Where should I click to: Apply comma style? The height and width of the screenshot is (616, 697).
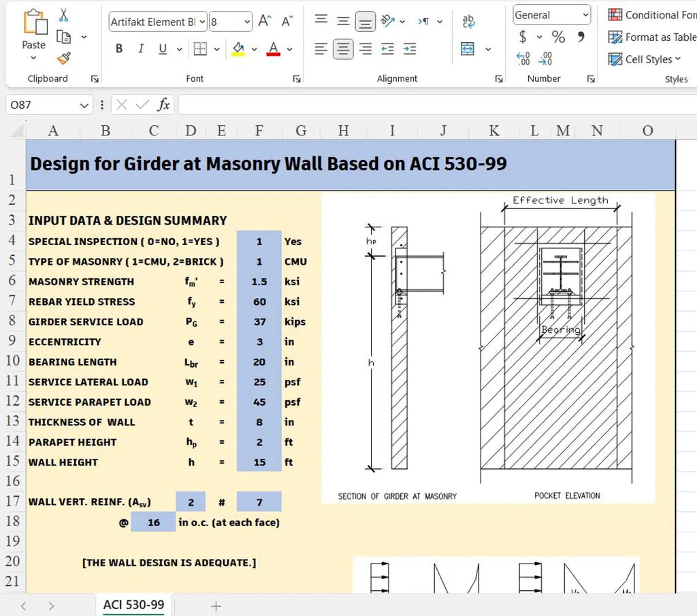(x=581, y=37)
